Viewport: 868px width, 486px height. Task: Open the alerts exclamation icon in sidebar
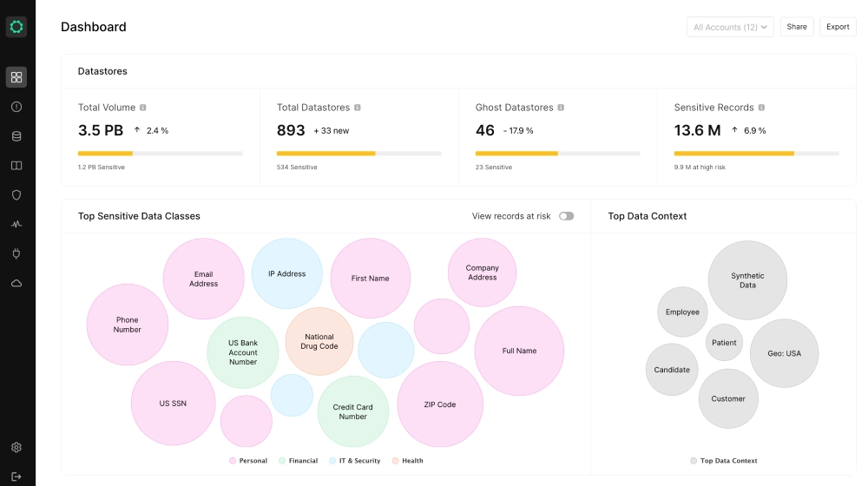(16, 107)
